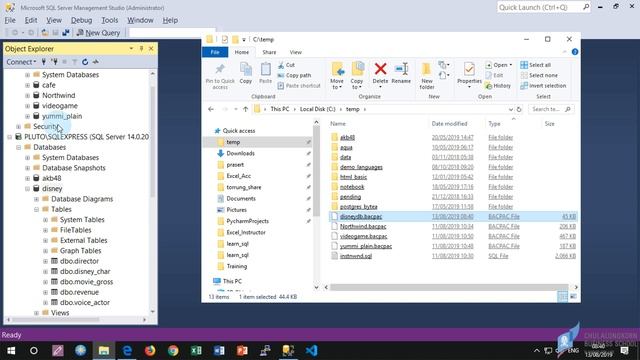Viewport: 640px width, 360px height.
Task: Select the PLUTO\SQLEXPRESS server node
Action: pyautogui.click(x=87, y=137)
